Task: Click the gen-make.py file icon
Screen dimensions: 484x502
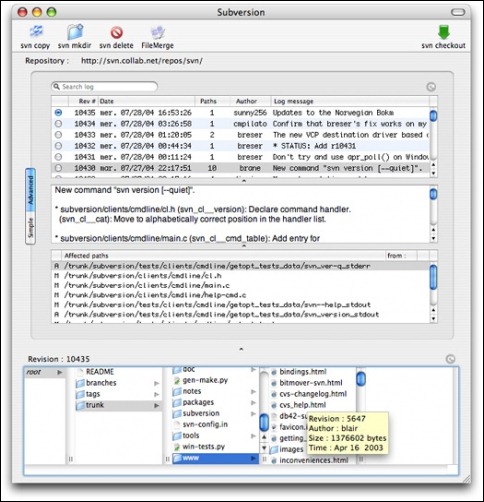Action: coord(177,380)
